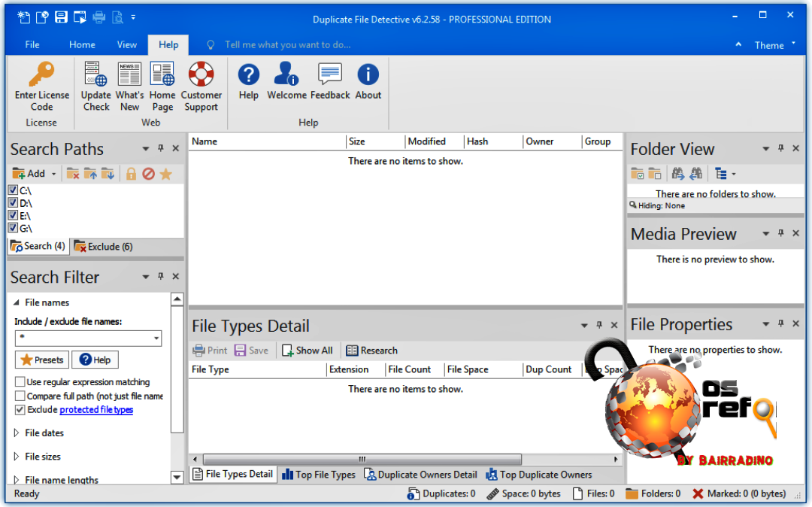Click the Tell me what you want search box
The image size is (812, 507).
(287, 45)
